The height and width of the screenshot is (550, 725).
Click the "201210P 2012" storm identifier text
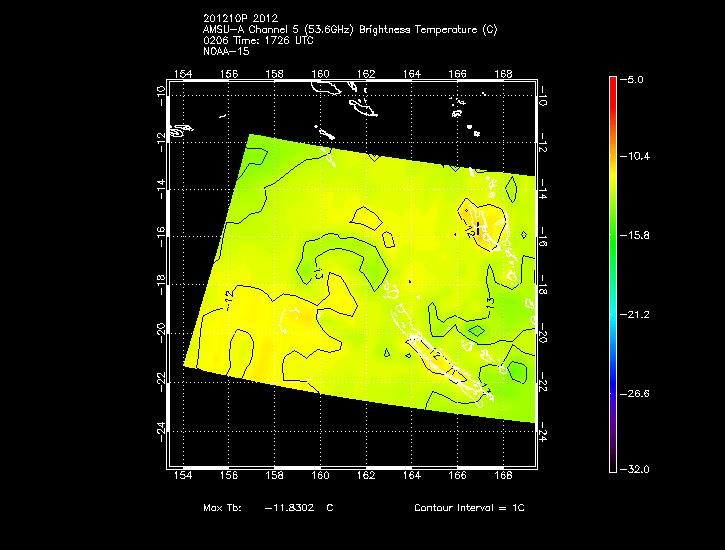click(x=235, y=19)
